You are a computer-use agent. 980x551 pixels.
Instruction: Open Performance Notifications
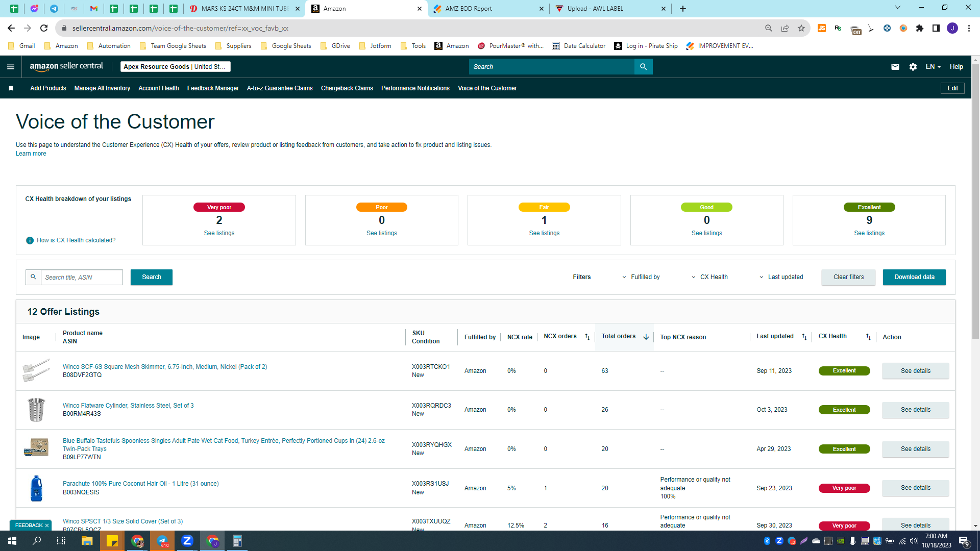click(415, 88)
